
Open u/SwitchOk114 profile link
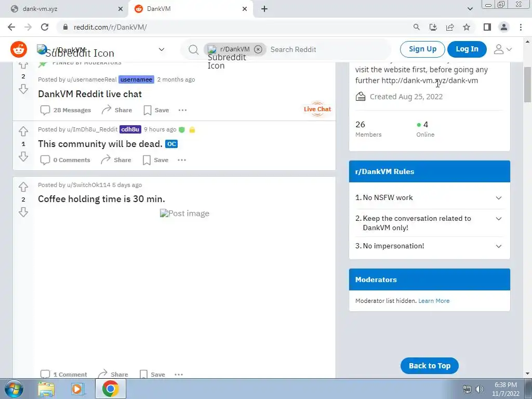(88, 185)
